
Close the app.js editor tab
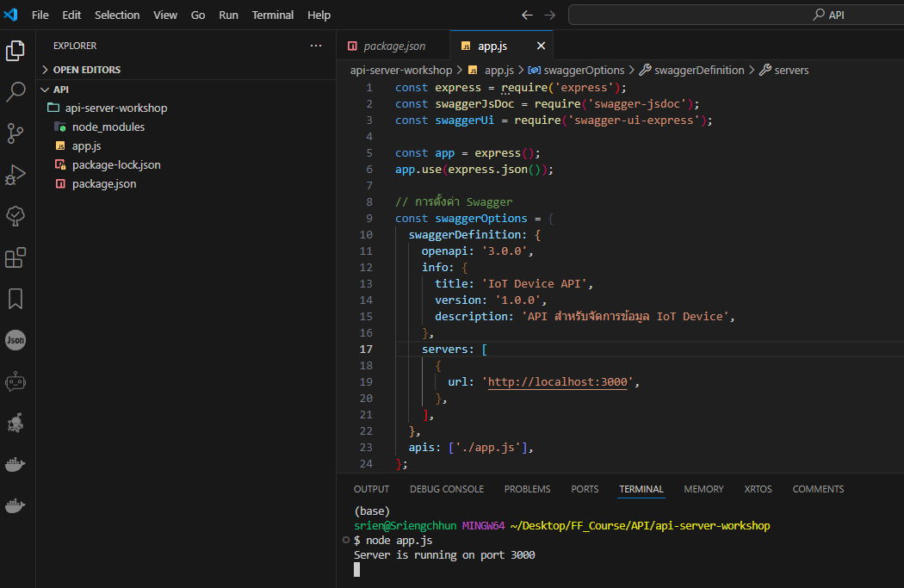coord(541,46)
